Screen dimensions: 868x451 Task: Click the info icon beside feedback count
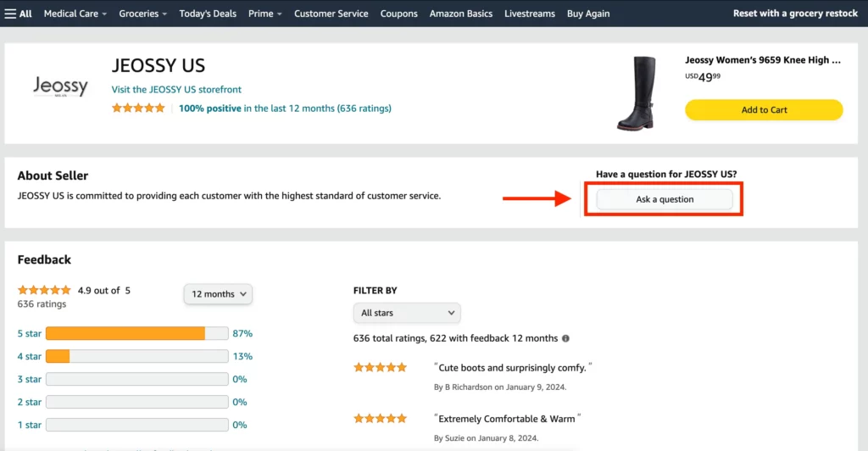pos(565,338)
